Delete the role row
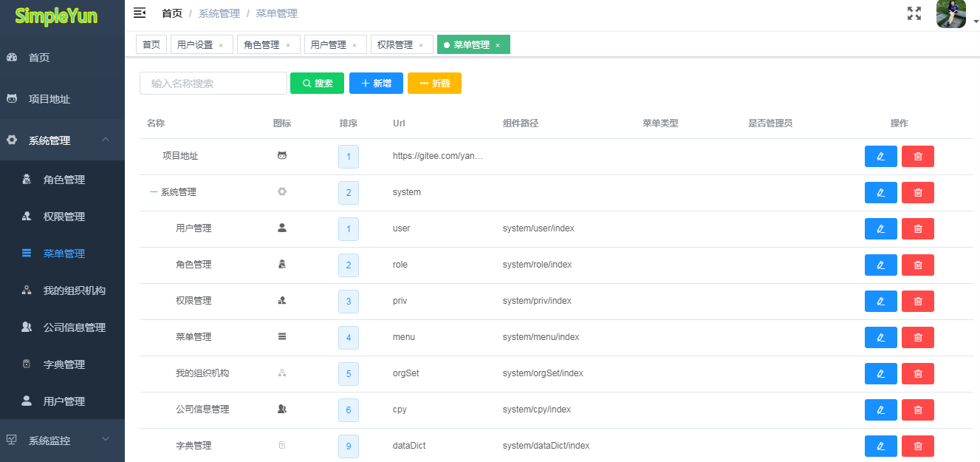Viewport: 980px width, 462px height. pos(918,265)
